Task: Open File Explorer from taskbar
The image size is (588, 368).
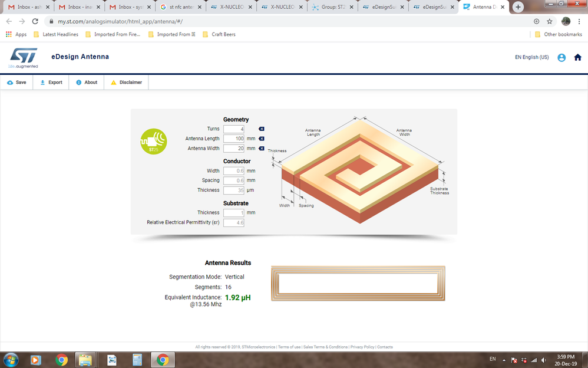Action: coord(85,360)
